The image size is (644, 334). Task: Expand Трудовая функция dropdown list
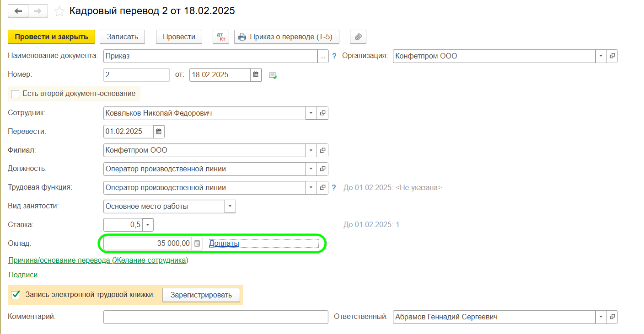pyautogui.click(x=311, y=188)
